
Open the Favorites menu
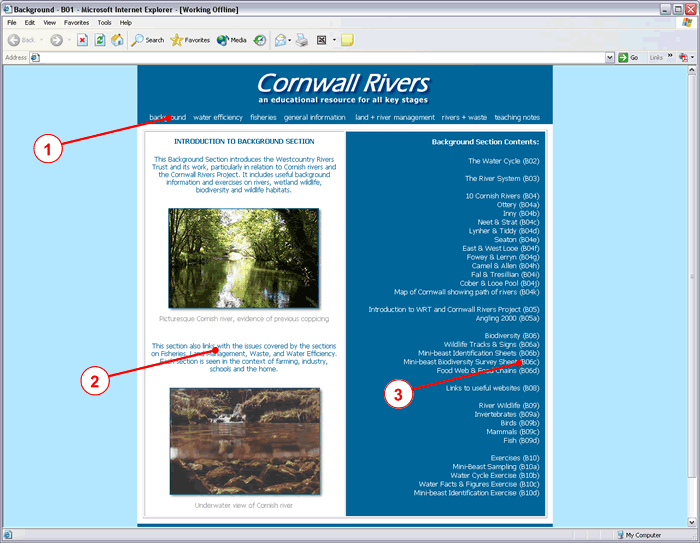(76, 22)
